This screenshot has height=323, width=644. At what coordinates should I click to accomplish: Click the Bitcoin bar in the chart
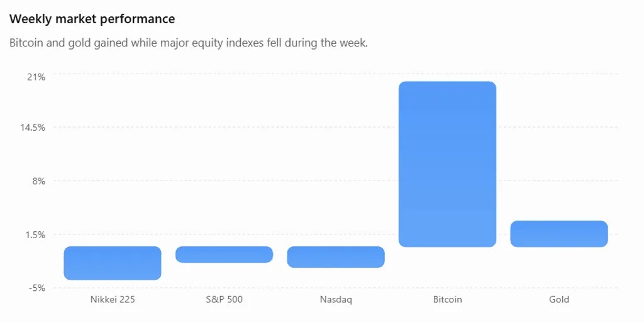coord(447,164)
